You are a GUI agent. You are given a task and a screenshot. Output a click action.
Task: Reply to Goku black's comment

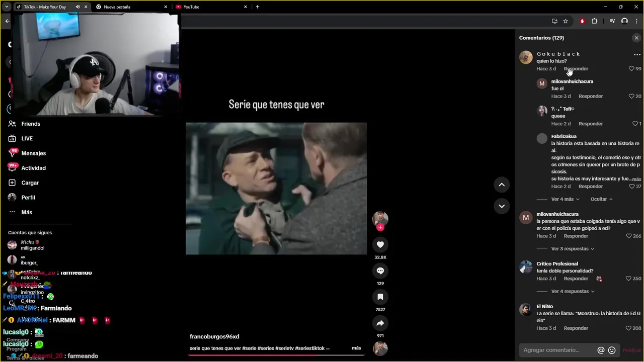pyautogui.click(x=576, y=69)
